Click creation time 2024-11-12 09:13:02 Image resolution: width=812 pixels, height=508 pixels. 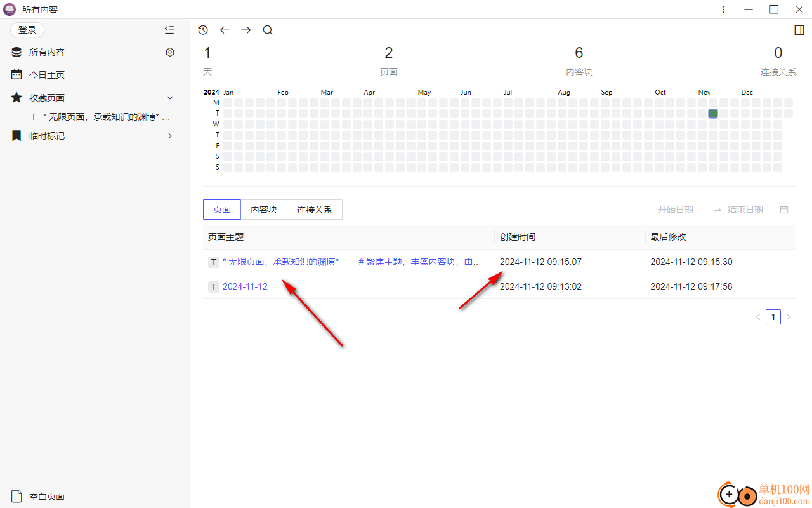(540, 286)
